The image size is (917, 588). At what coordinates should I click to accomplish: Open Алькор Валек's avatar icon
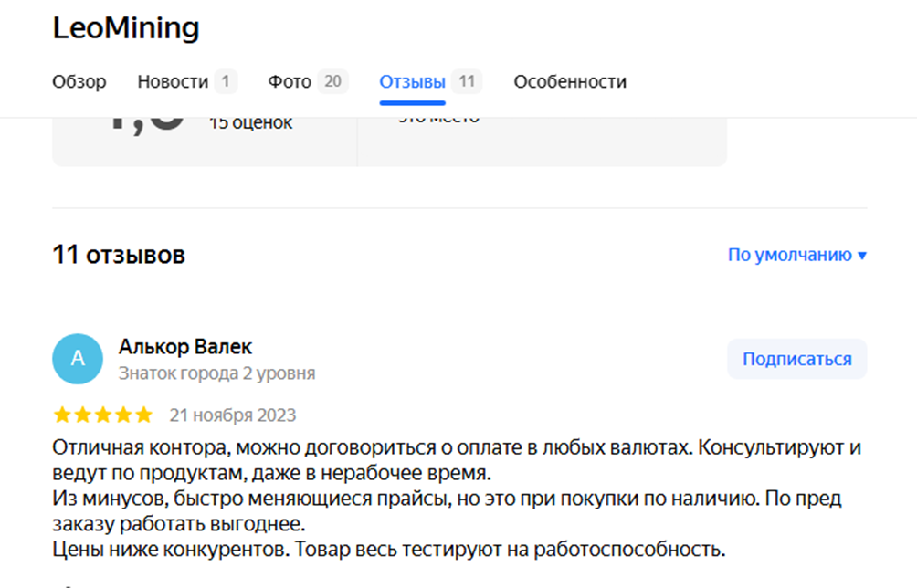click(x=78, y=359)
